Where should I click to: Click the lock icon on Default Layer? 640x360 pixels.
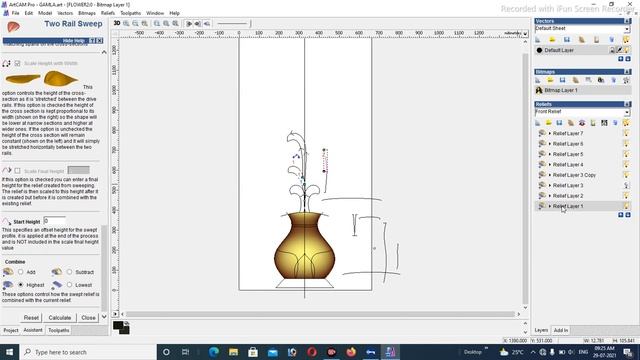pos(612,50)
